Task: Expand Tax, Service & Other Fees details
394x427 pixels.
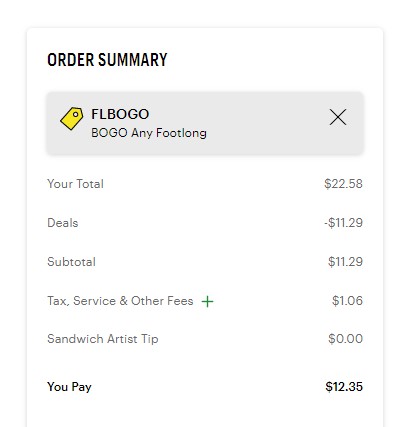Action: (207, 302)
